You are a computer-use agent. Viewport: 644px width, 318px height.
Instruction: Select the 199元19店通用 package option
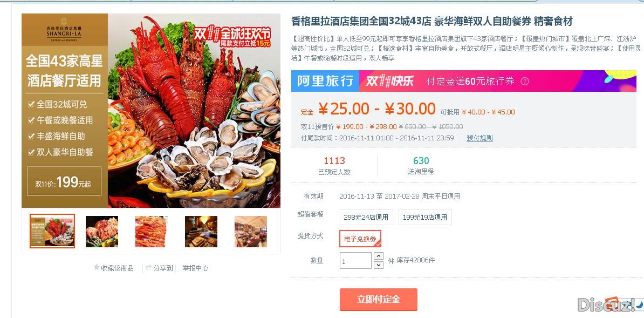tap(425, 217)
